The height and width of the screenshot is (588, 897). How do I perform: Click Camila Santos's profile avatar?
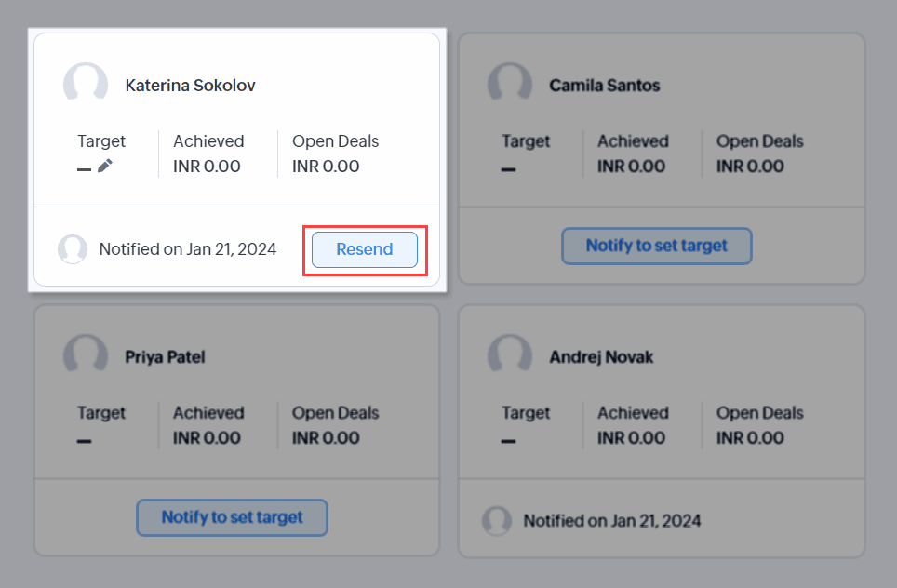510,85
